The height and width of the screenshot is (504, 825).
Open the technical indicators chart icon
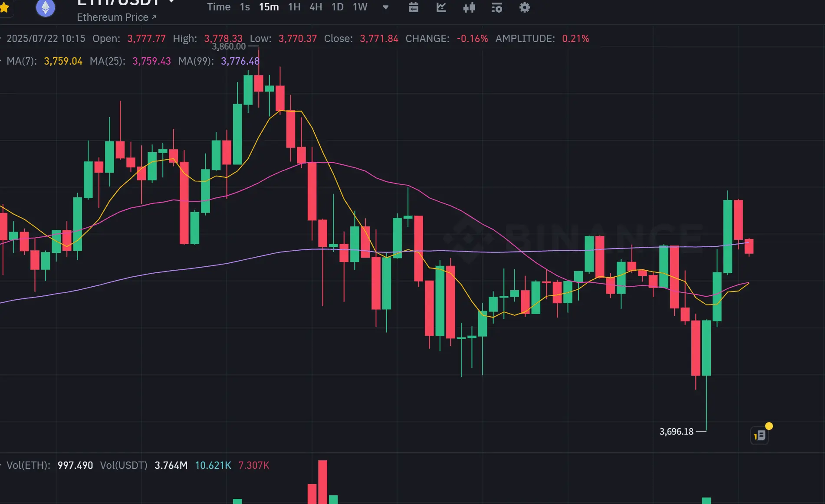pos(441,7)
